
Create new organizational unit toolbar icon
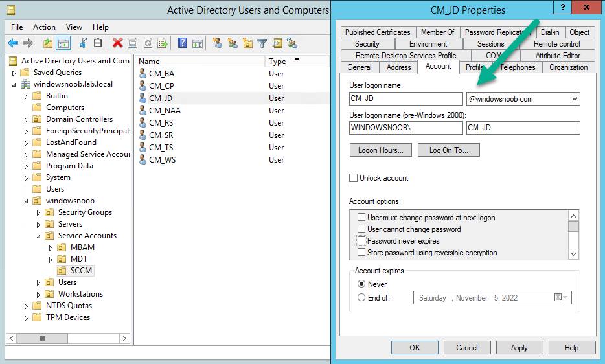[247, 43]
